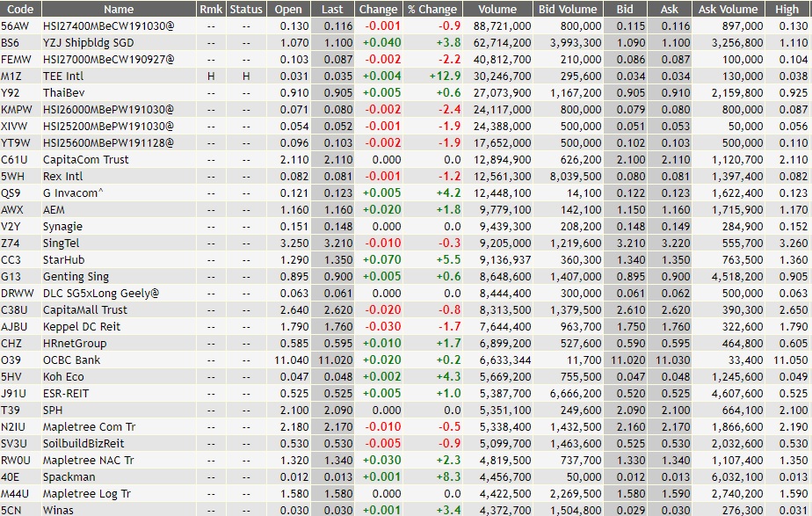
Task: Select the AEM stock name
Action: (54, 210)
